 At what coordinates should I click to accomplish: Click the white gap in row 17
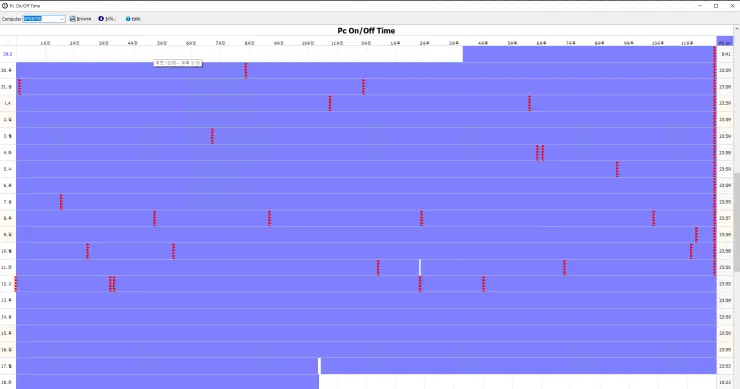point(320,366)
